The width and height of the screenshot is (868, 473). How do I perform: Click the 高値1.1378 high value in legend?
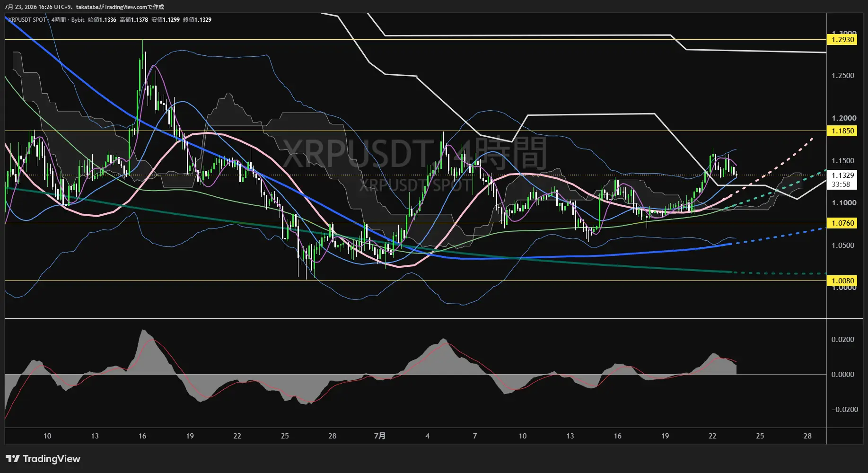pyautogui.click(x=134, y=20)
